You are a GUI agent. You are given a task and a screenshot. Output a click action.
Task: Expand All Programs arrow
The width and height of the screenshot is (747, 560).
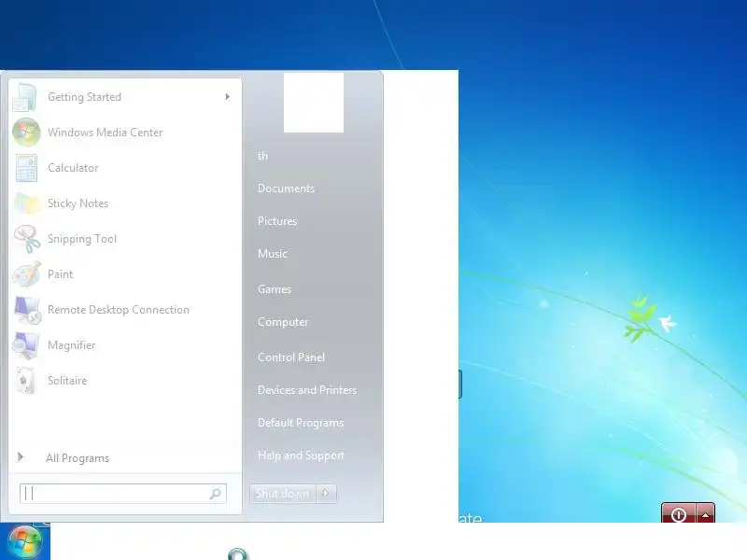[20, 457]
